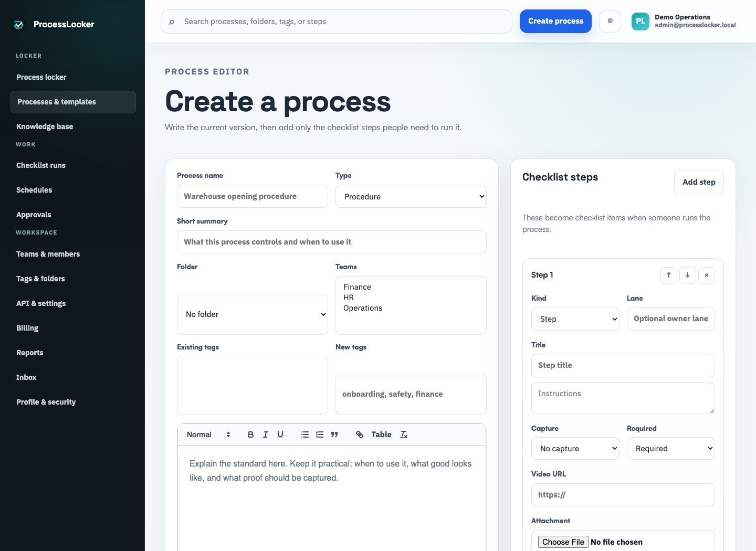
Task: Open the Capture dropdown showing No capture
Action: [575, 449]
